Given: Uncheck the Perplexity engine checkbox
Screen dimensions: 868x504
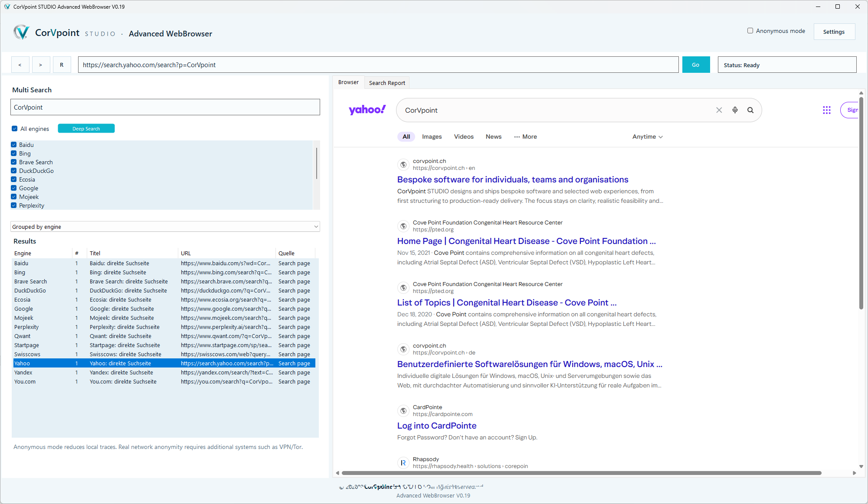Looking at the screenshot, I should tap(14, 205).
